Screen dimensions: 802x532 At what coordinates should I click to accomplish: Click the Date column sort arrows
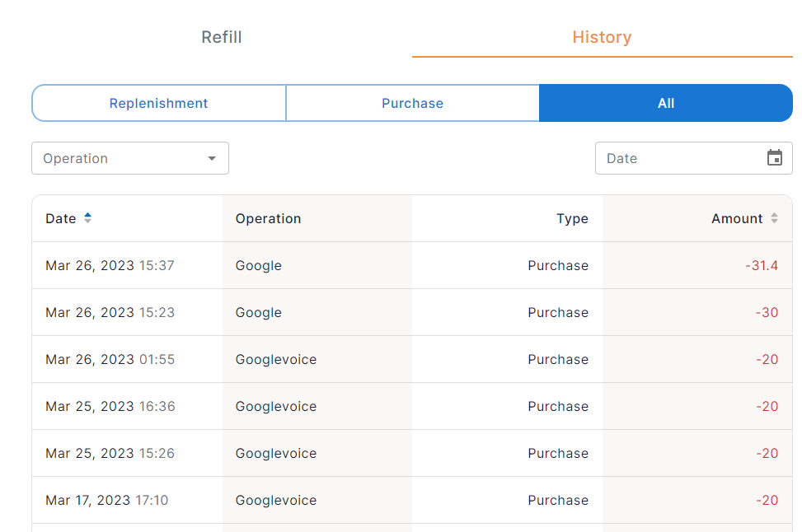click(x=88, y=218)
